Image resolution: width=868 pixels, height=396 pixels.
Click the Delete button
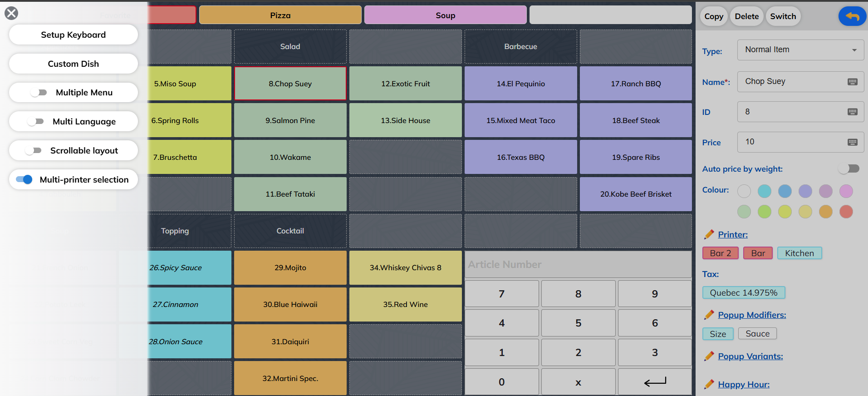click(747, 16)
